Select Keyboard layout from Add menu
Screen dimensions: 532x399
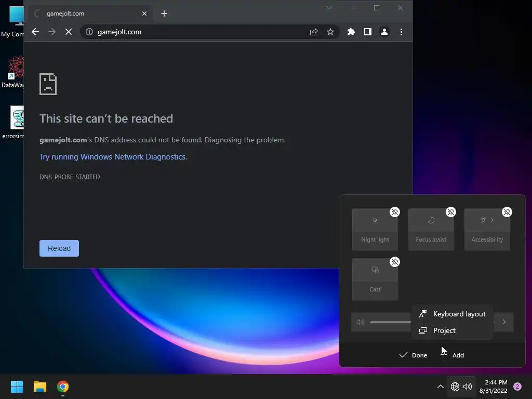[x=453, y=314]
